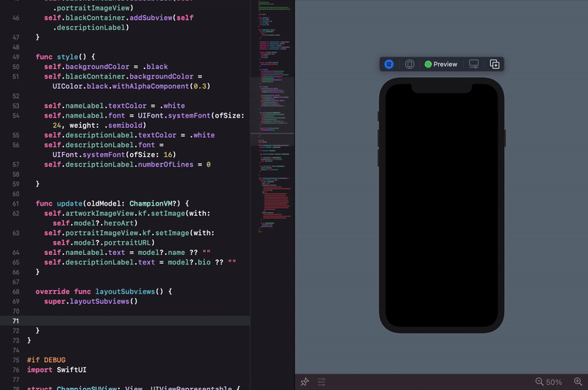This screenshot has height=390, width=588.
Task: Click the 'style' function name
Action: tap(68, 57)
